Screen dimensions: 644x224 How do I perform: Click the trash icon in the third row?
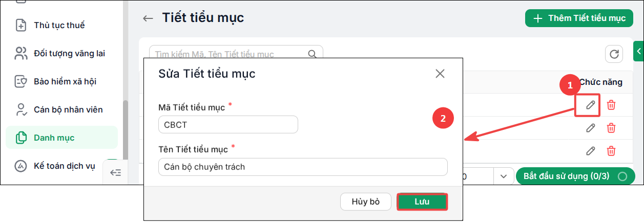(x=611, y=151)
